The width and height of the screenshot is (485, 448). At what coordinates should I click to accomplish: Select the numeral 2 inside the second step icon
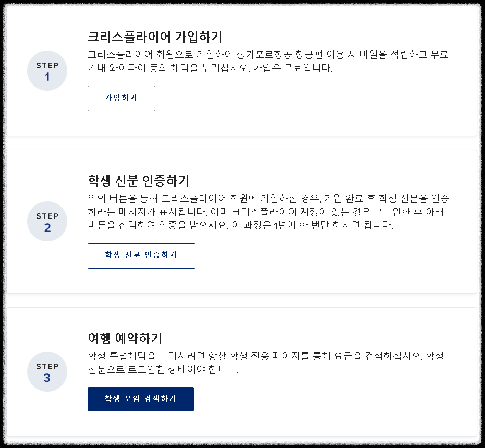[x=47, y=226]
